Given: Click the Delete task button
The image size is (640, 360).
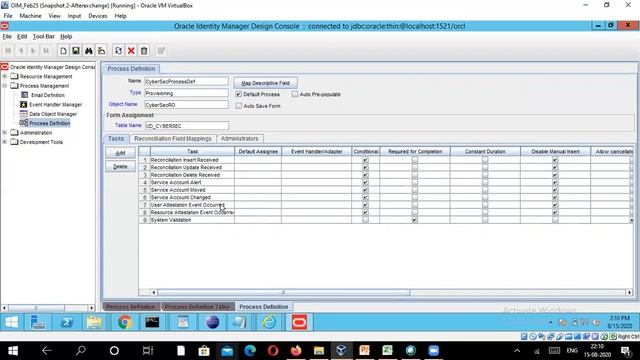Looking at the screenshot, I should click(120, 167).
